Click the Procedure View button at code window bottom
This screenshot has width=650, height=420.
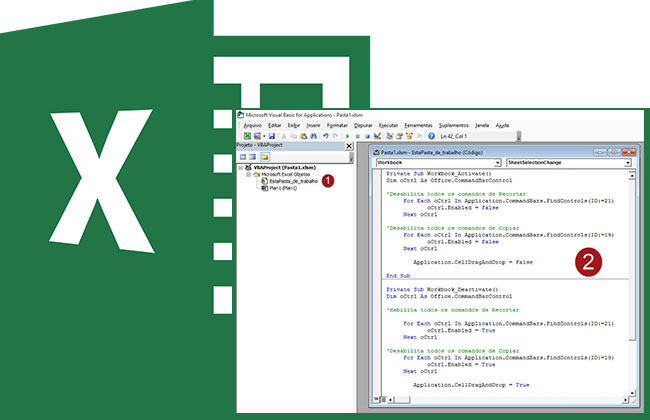[376, 399]
